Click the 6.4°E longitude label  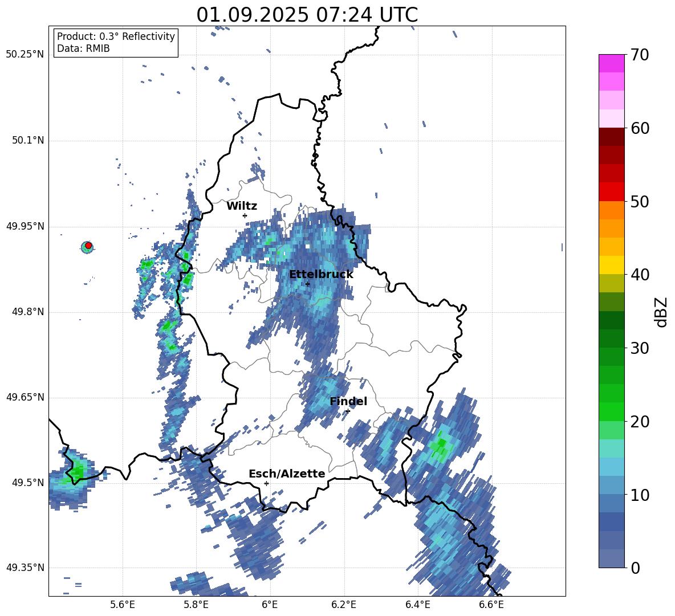417,605
